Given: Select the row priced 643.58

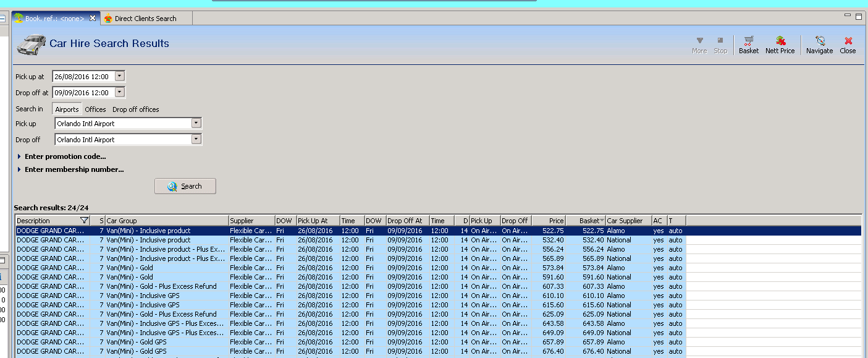Looking at the screenshot, I should [x=438, y=323].
